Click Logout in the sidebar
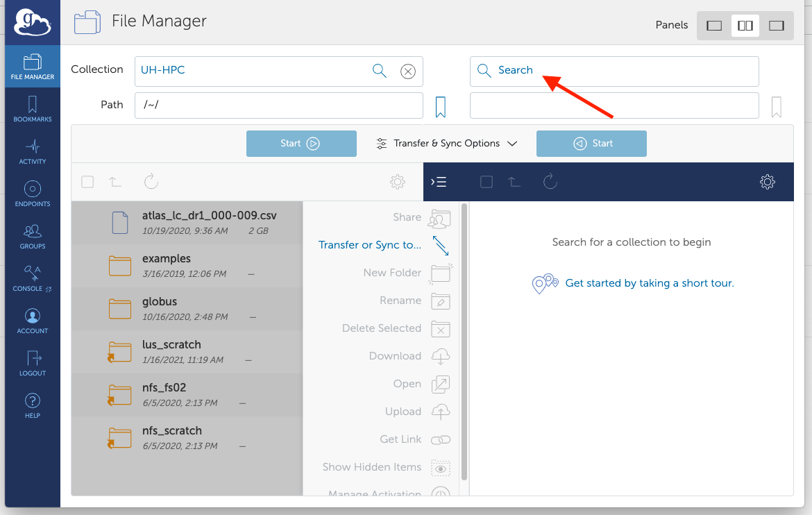 pyautogui.click(x=33, y=363)
